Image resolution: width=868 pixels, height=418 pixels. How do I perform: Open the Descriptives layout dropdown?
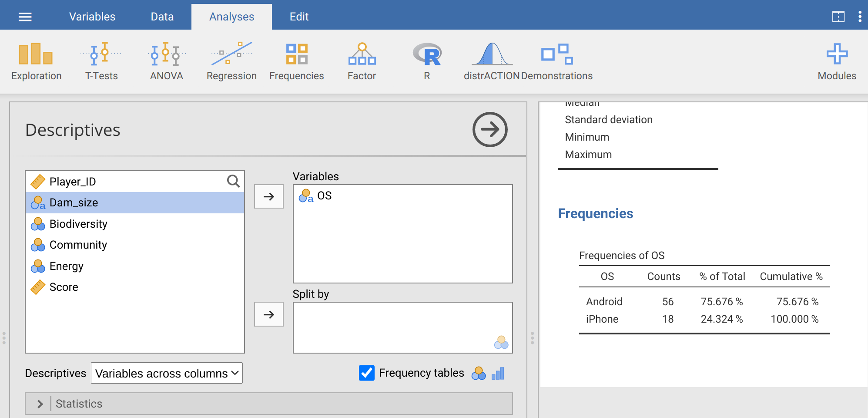pos(167,373)
